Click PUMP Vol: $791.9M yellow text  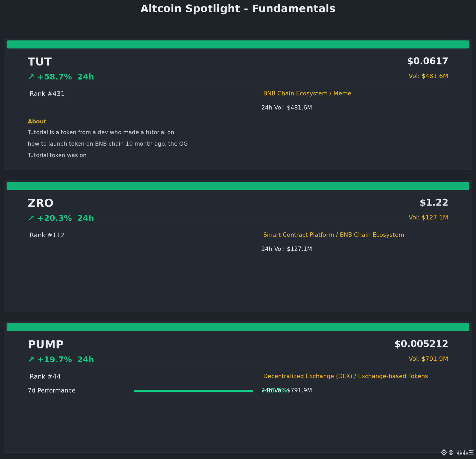click(x=428, y=359)
